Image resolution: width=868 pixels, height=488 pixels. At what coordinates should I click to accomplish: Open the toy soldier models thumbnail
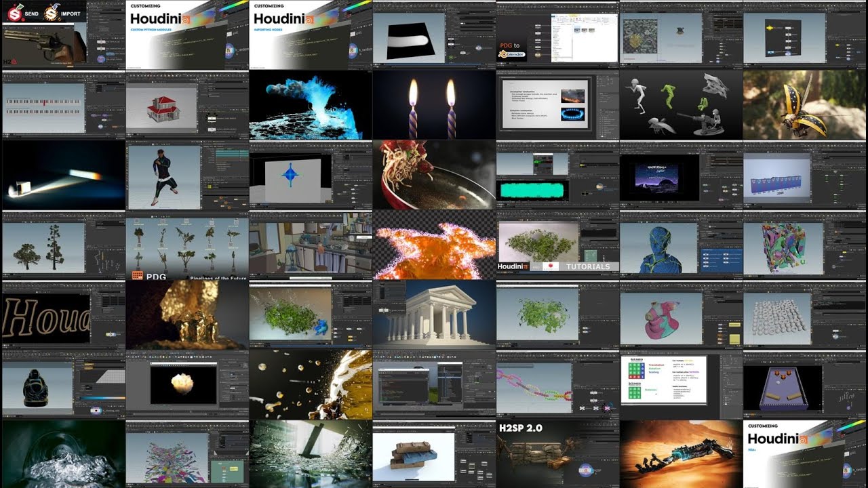[680, 105]
